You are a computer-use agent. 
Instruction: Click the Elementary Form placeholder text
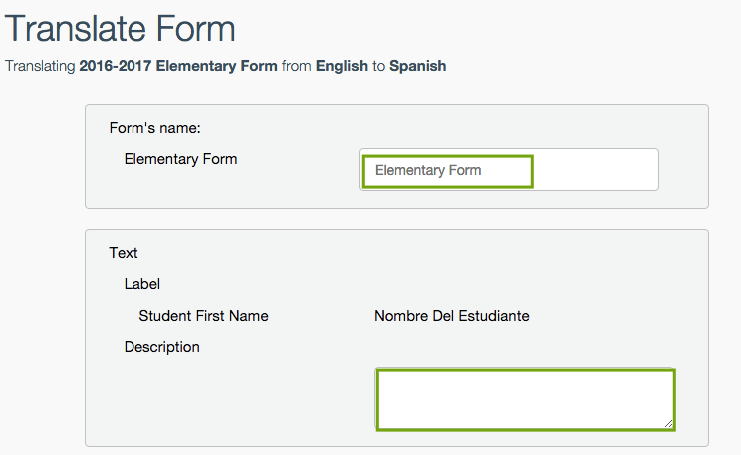428,170
